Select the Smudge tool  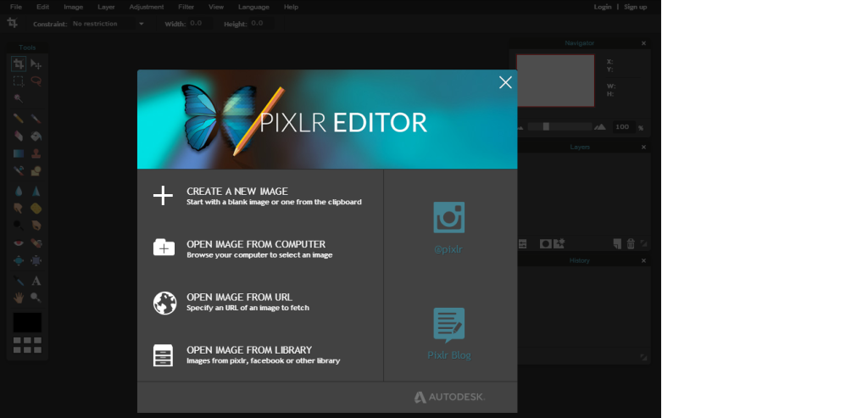click(x=19, y=209)
